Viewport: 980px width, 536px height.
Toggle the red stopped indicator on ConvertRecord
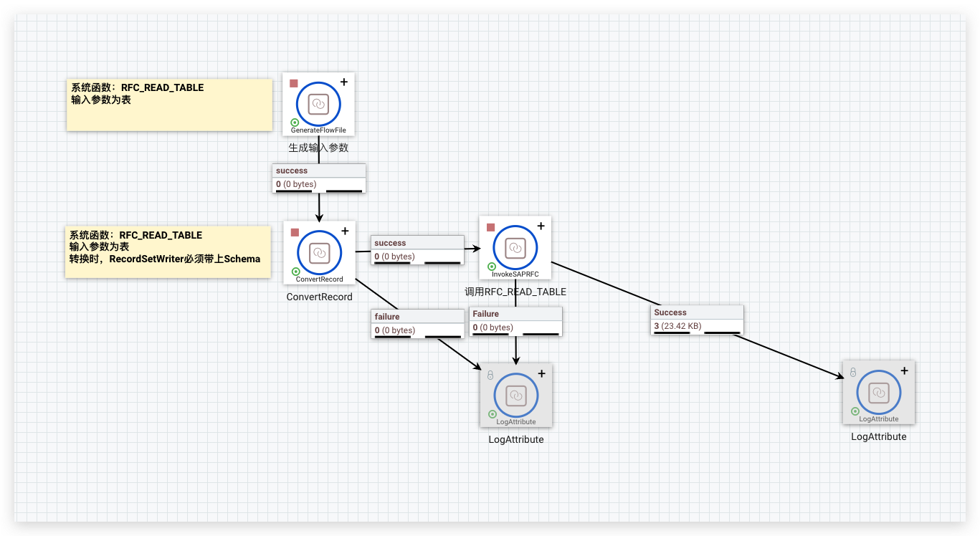(x=295, y=231)
